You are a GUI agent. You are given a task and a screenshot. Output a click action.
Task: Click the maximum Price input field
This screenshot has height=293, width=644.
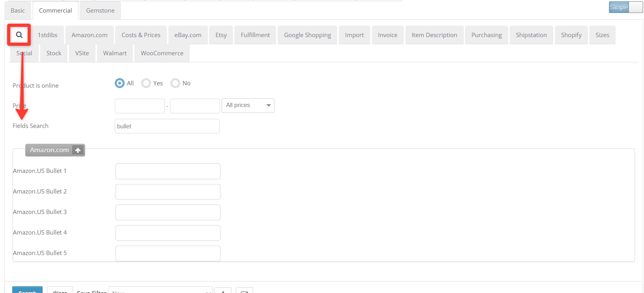195,106
